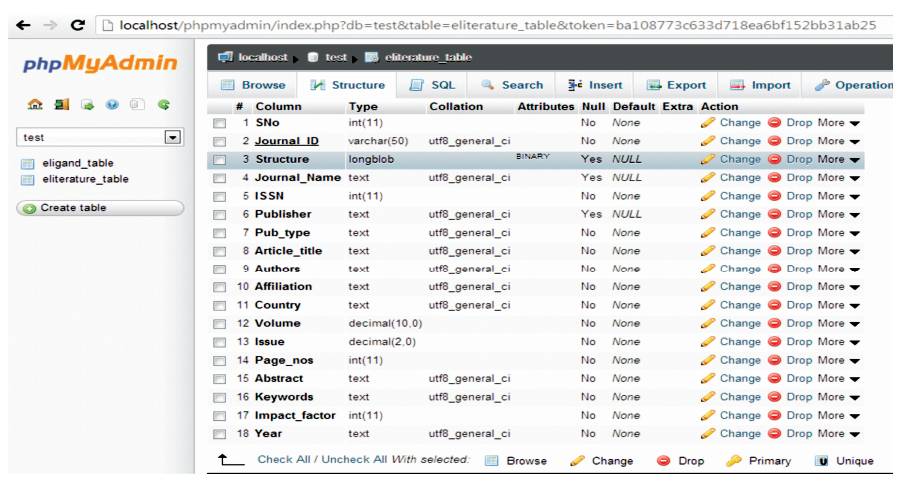
Task: Click the red Drop icon for ISSN row
Action: (775, 196)
